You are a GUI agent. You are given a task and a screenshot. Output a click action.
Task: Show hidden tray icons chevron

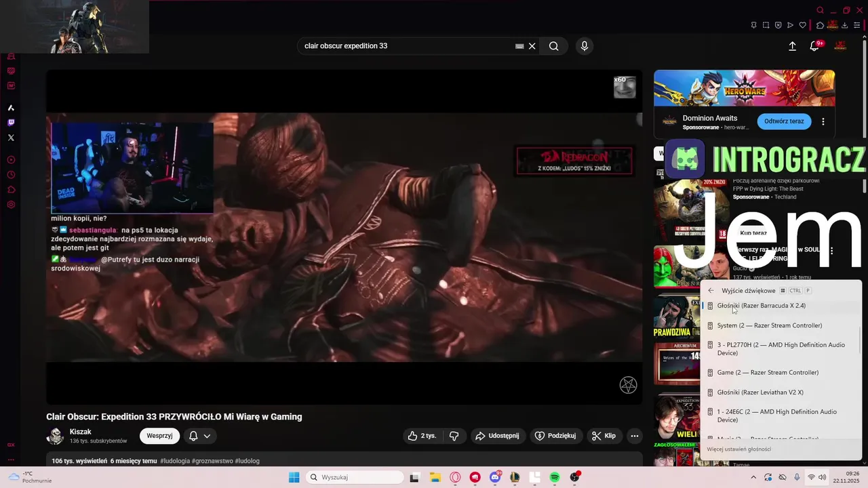click(753, 477)
